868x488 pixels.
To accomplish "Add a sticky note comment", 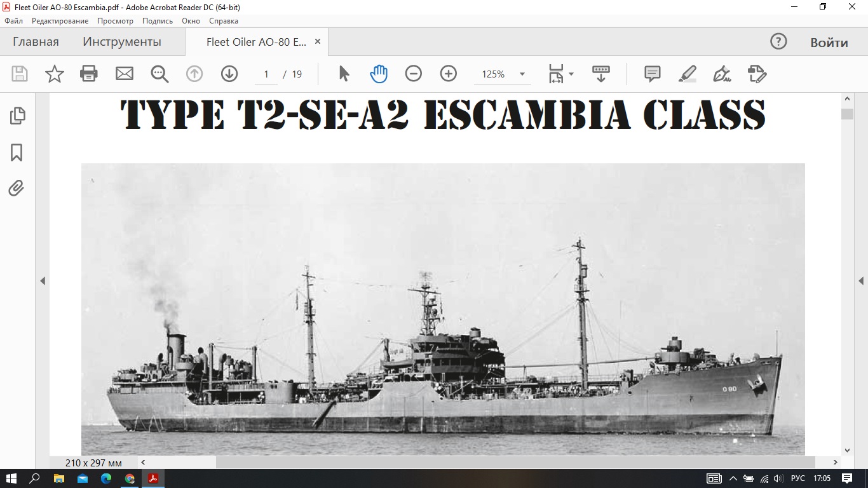I will coord(653,74).
